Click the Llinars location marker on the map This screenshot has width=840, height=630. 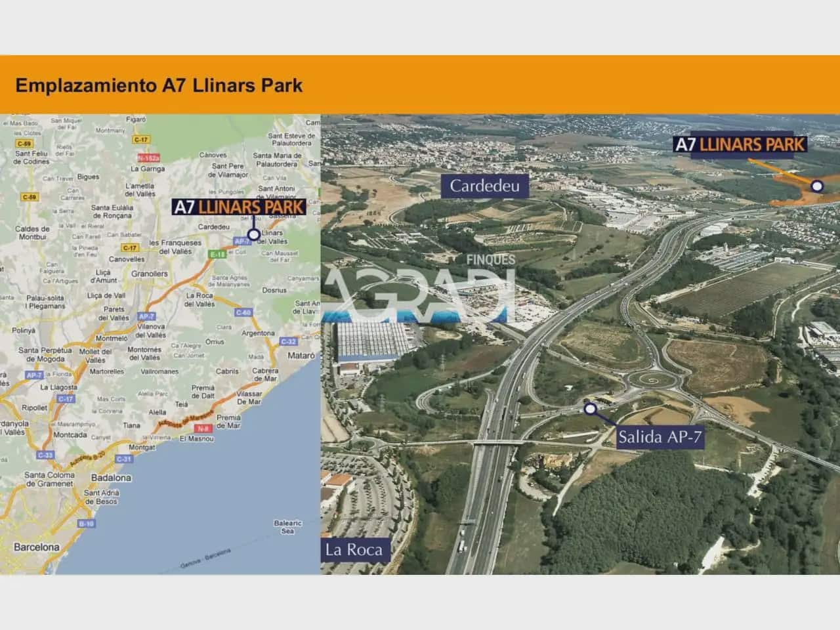(253, 234)
